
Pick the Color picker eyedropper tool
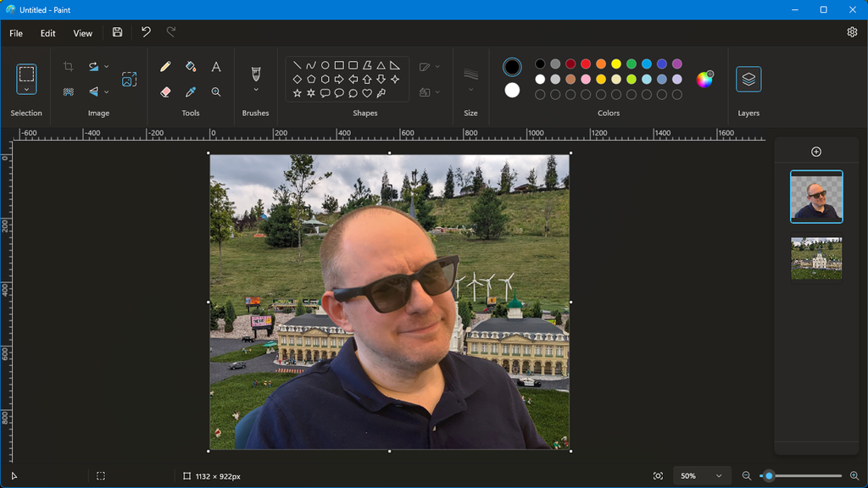[190, 92]
